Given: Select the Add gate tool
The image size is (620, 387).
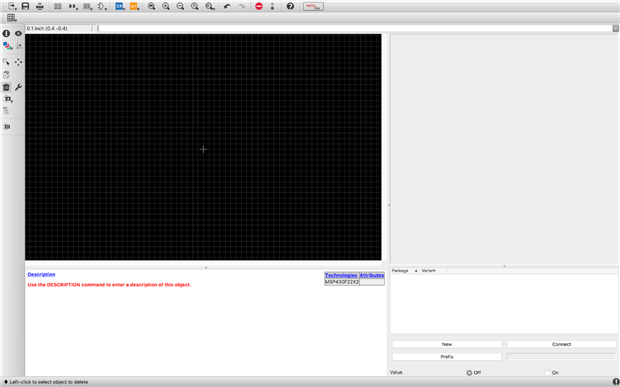Looking at the screenshot, I should [8, 99].
